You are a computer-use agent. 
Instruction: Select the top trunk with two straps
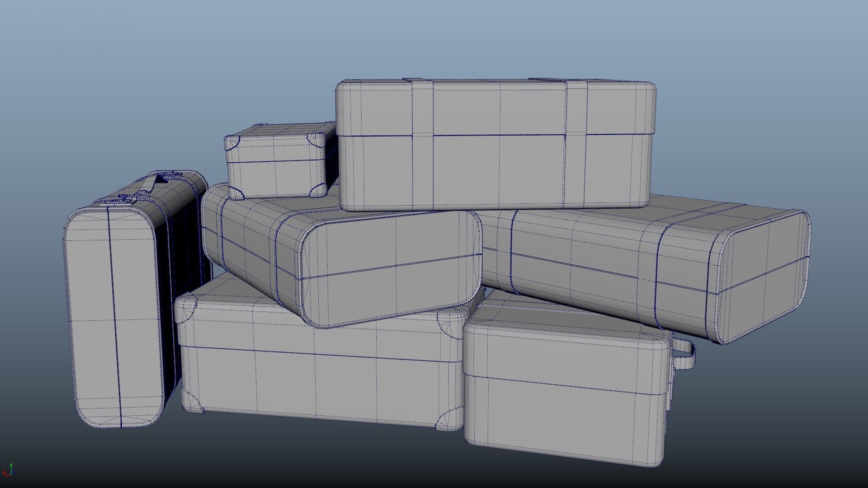click(496, 145)
